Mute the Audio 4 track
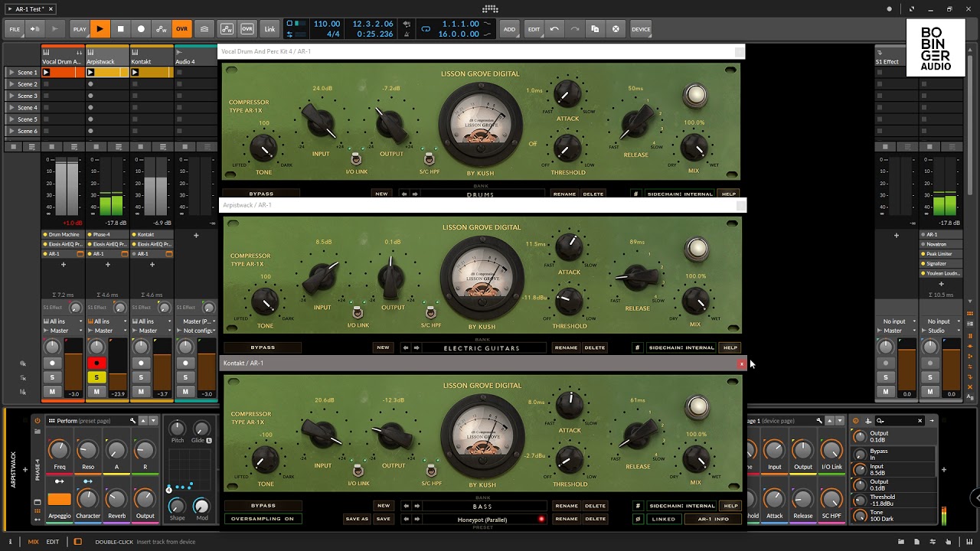The height and width of the screenshot is (551, 980). [185, 392]
